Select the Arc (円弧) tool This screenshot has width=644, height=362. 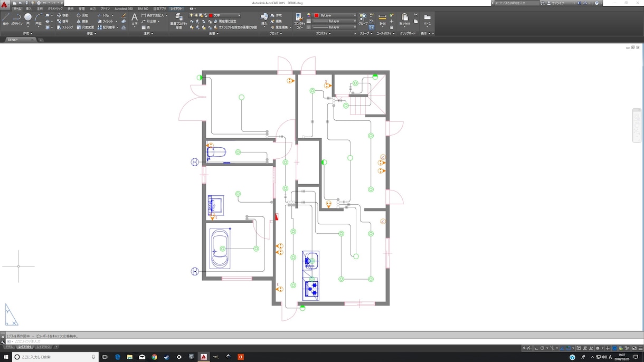[x=39, y=20]
